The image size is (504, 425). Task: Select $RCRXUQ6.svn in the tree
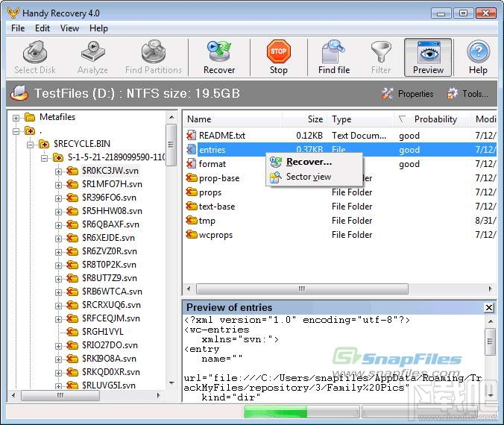(111, 305)
